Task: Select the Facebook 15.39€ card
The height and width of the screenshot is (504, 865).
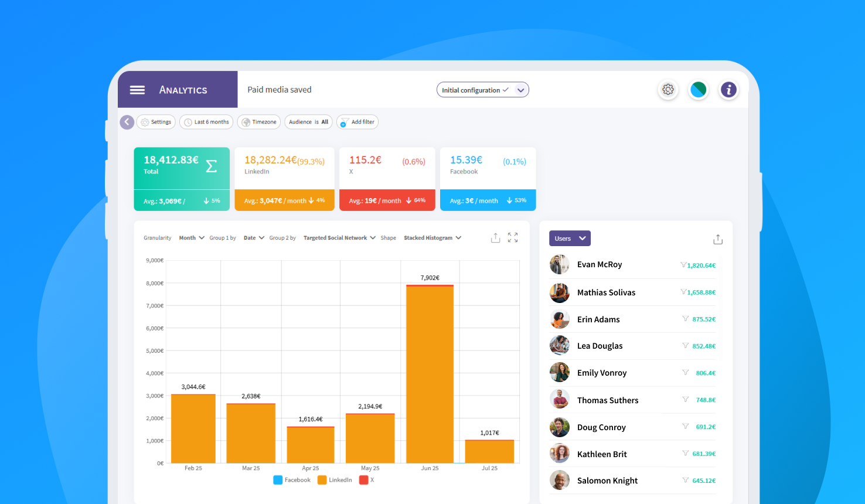Action: pos(488,179)
